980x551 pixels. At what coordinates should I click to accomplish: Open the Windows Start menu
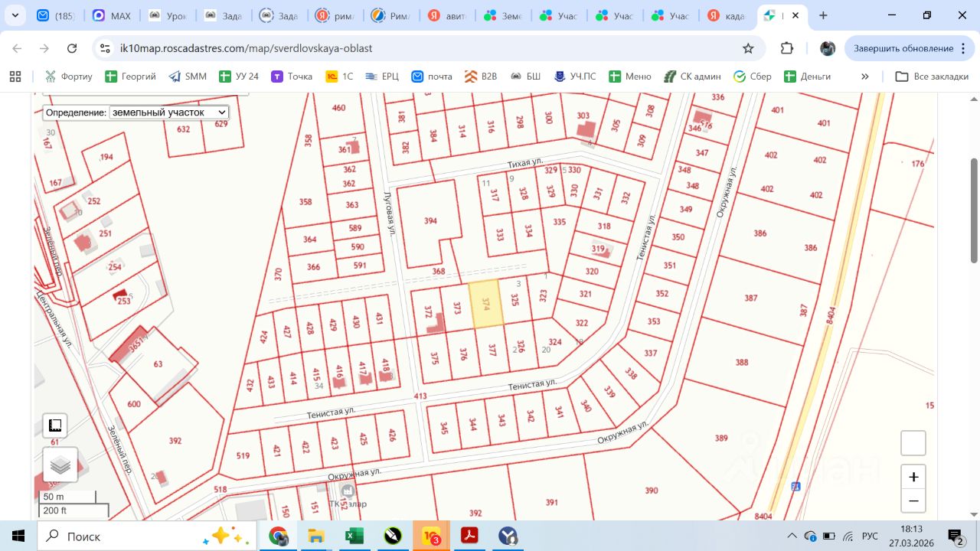pos(18,536)
